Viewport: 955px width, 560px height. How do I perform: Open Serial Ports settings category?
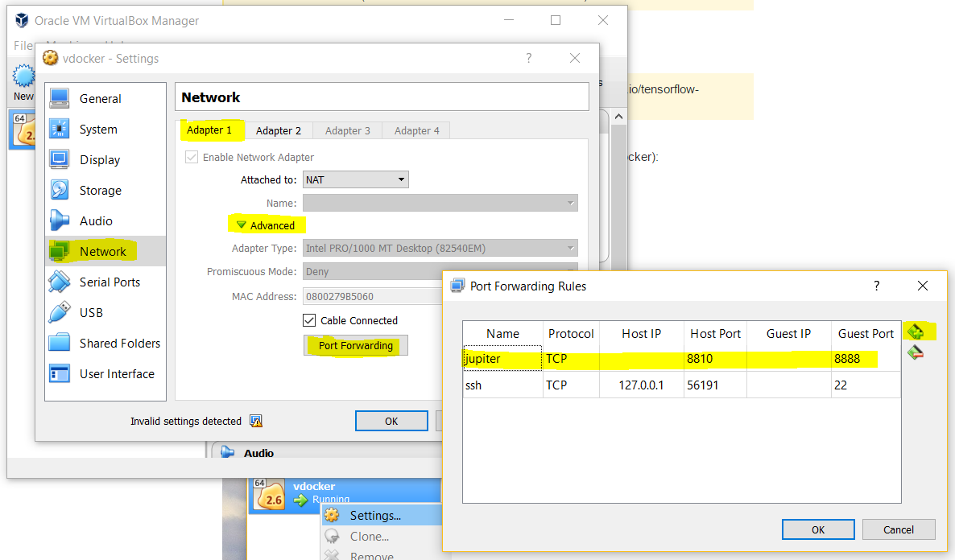click(x=105, y=282)
